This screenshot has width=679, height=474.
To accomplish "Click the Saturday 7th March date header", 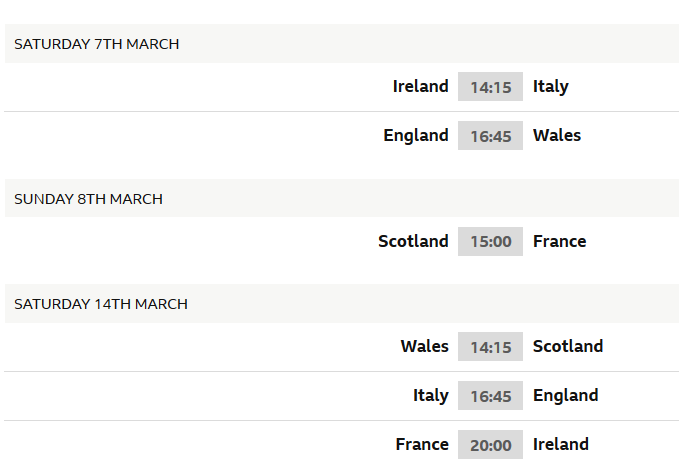I will click(97, 44).
